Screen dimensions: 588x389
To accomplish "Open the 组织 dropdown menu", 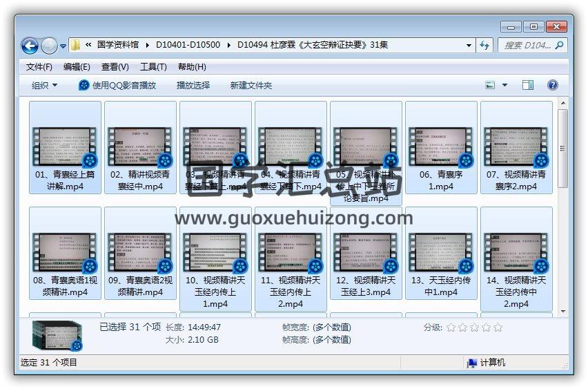I will [x=45, y=85].
